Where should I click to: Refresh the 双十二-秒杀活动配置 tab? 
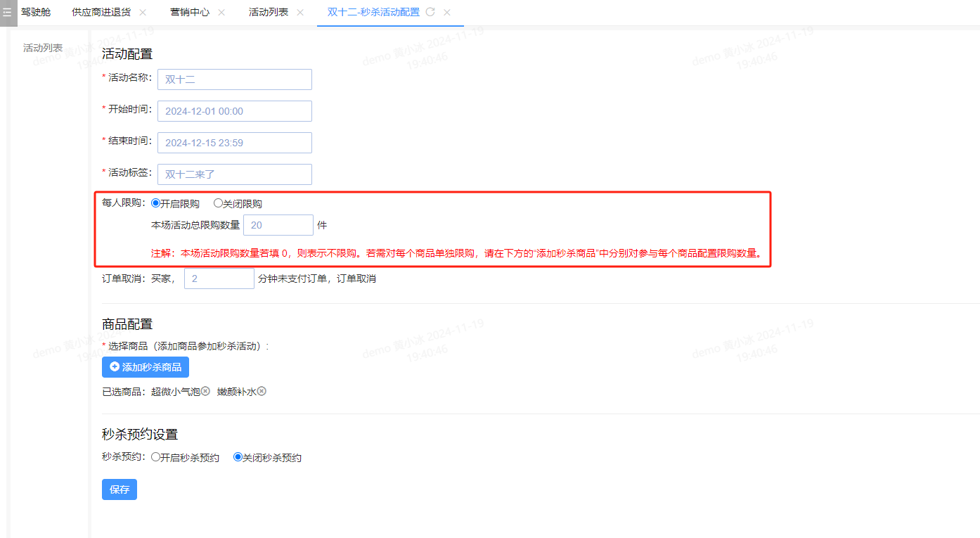pos(430,13)
